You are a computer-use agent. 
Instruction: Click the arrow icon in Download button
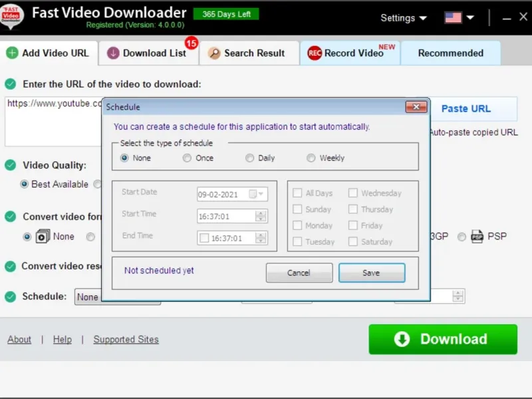click(402, 339)
